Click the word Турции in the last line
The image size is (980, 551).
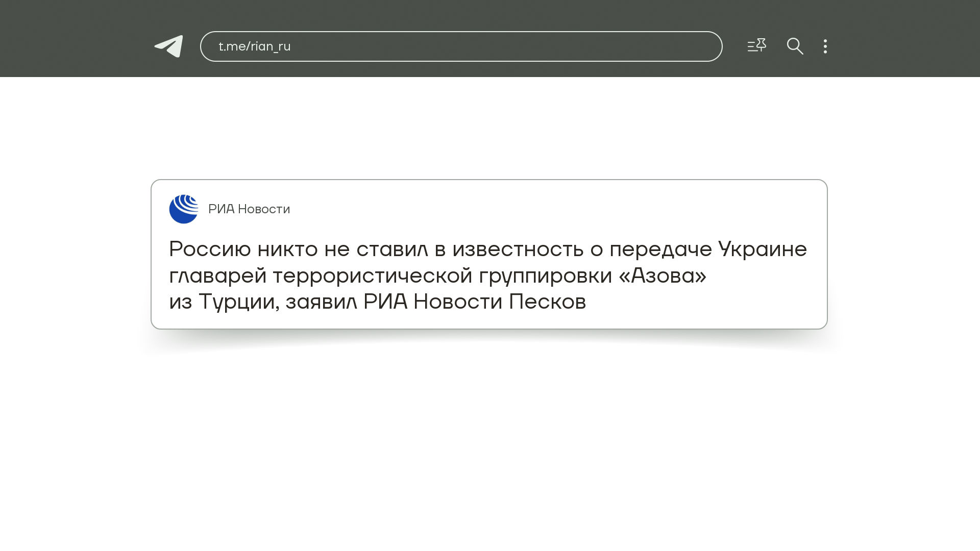click(x=238, y=302)
